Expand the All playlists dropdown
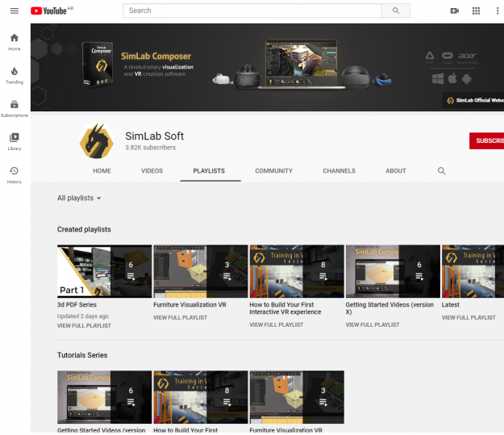This screenshot has width=504, height=435. pyautogui.click(x=79, y=198)
